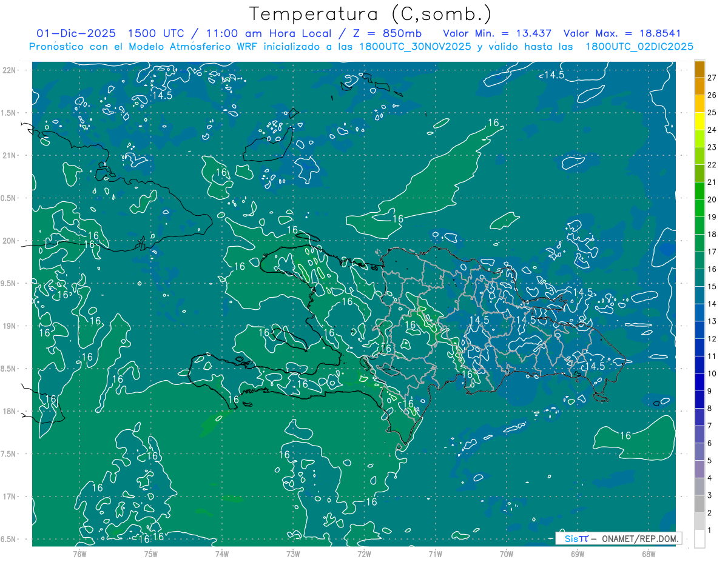Click the "70W" longitude axis label

click(x=506, y=553)
